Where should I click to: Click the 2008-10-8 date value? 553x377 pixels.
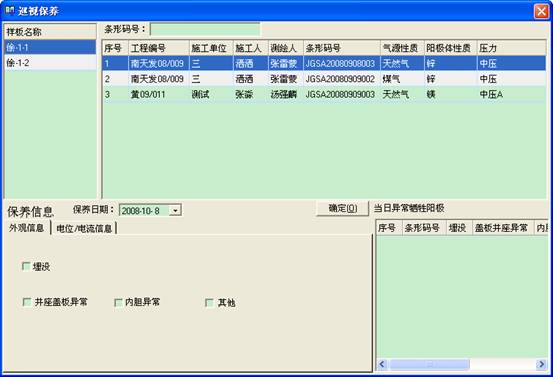(x=140, y=211)
